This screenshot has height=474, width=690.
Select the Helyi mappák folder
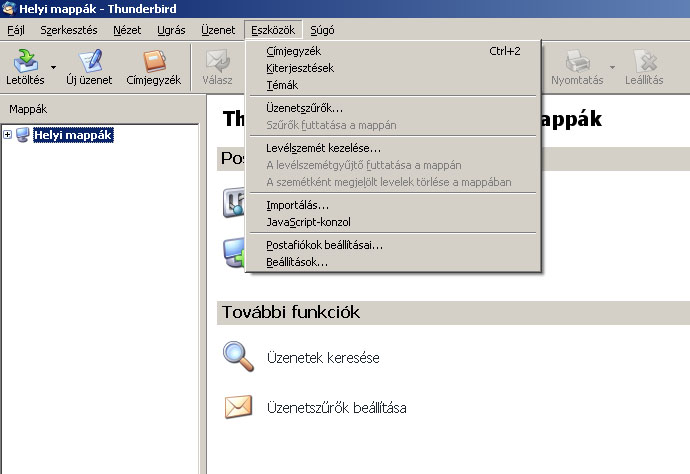coord(73,135)
